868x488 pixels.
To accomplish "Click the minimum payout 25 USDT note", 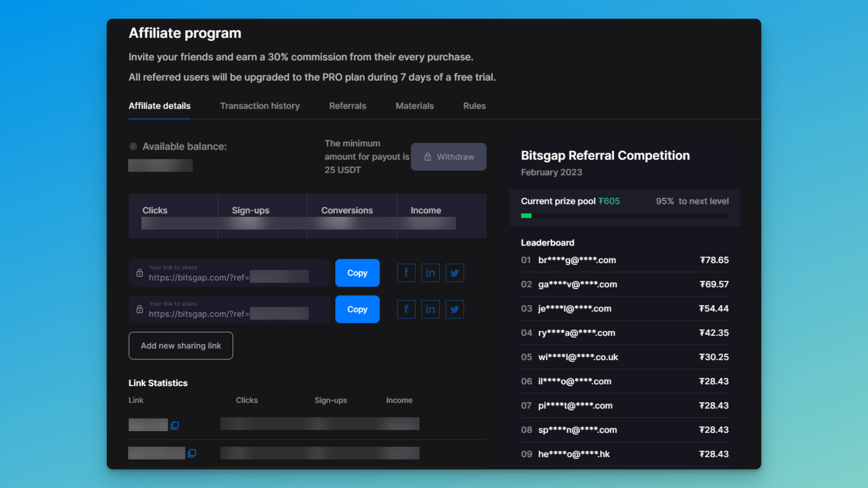I will [366, 157].
